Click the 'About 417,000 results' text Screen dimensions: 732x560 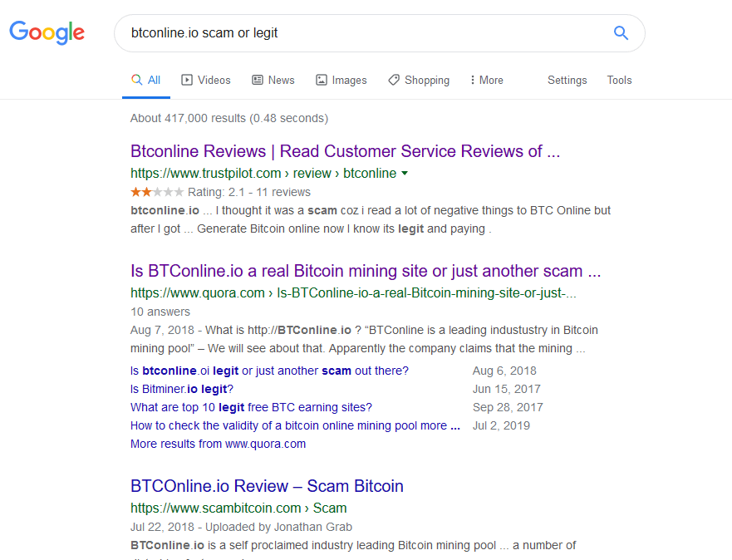[229, 118]
